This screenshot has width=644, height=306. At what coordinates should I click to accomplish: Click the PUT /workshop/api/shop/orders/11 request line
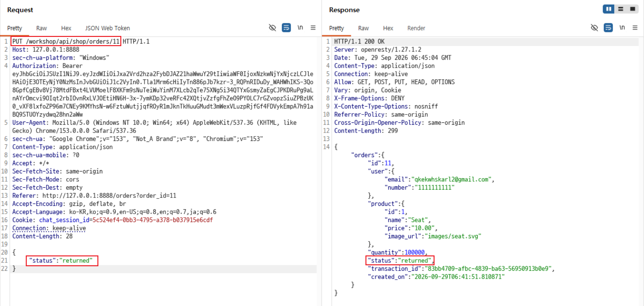66,41
